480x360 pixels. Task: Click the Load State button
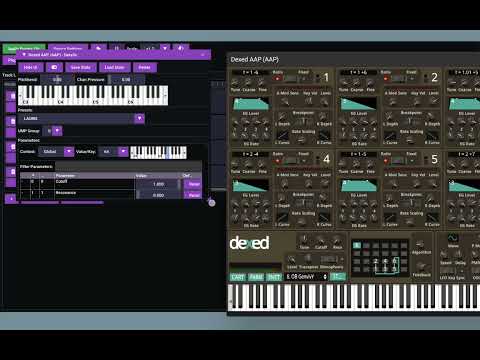click(114, 67)
